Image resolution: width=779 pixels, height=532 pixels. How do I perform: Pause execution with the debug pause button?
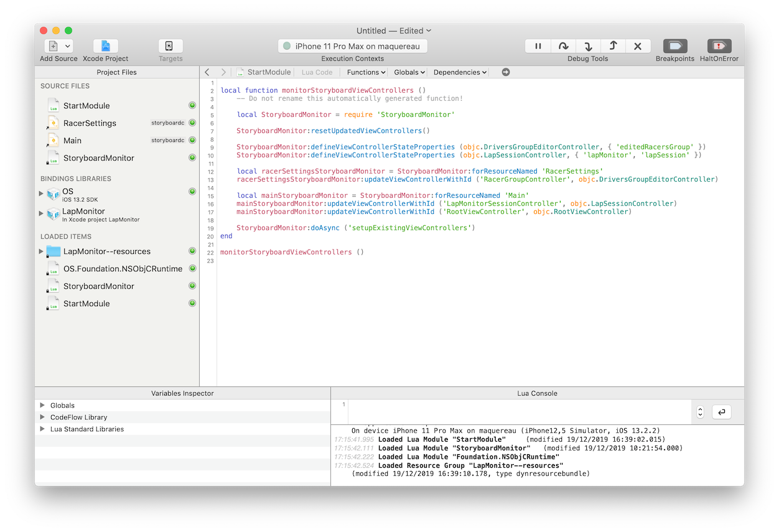click(x=538, y=46)
